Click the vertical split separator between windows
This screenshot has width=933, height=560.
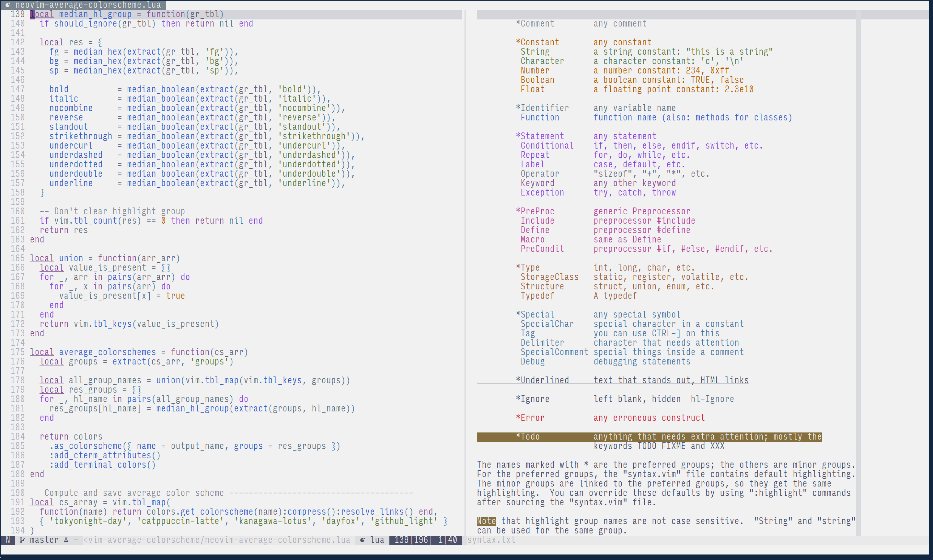[466, 264]
